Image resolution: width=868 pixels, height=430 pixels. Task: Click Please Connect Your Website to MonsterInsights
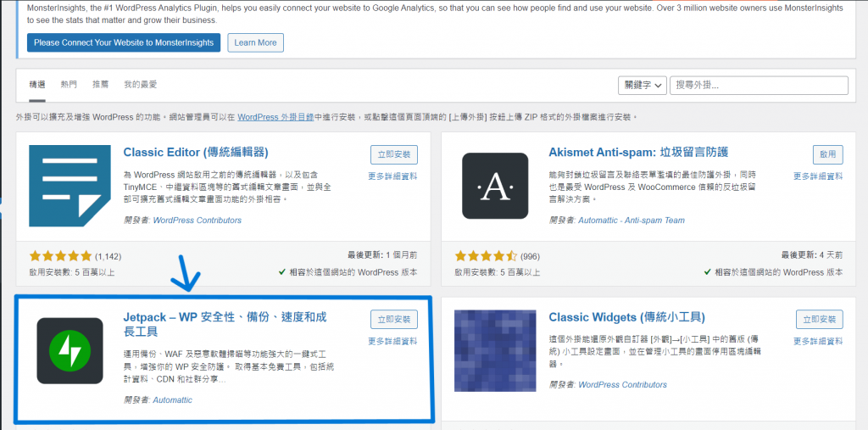[124, 42]
